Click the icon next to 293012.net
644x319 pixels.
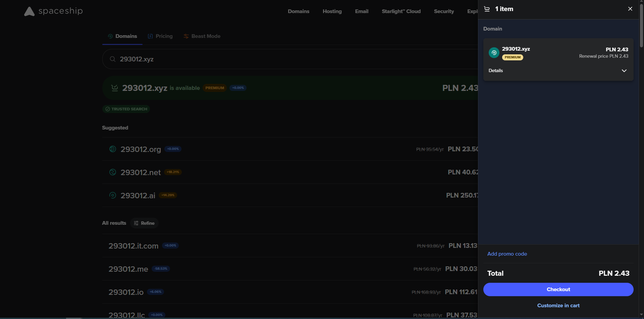click(113, 172)
